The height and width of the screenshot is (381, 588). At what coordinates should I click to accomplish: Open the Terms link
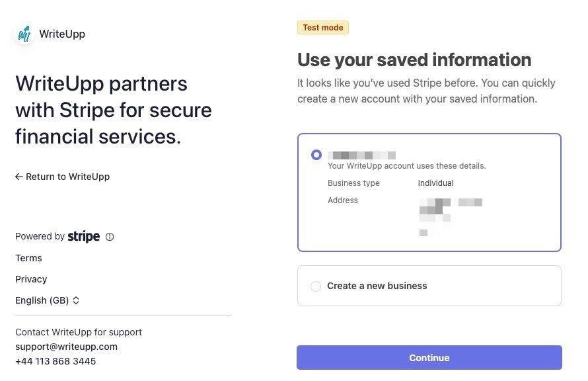[x=28, y=258]
